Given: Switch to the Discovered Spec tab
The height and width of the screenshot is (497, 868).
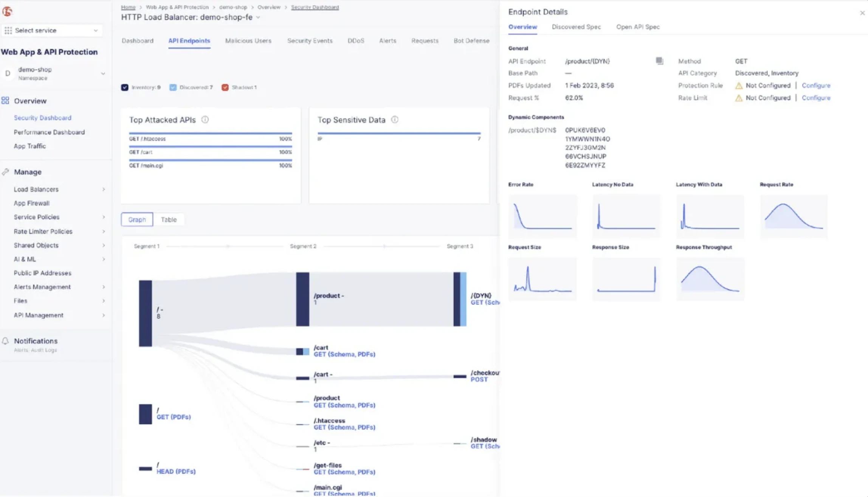Looking at the screenshot, I should point(576,27).
